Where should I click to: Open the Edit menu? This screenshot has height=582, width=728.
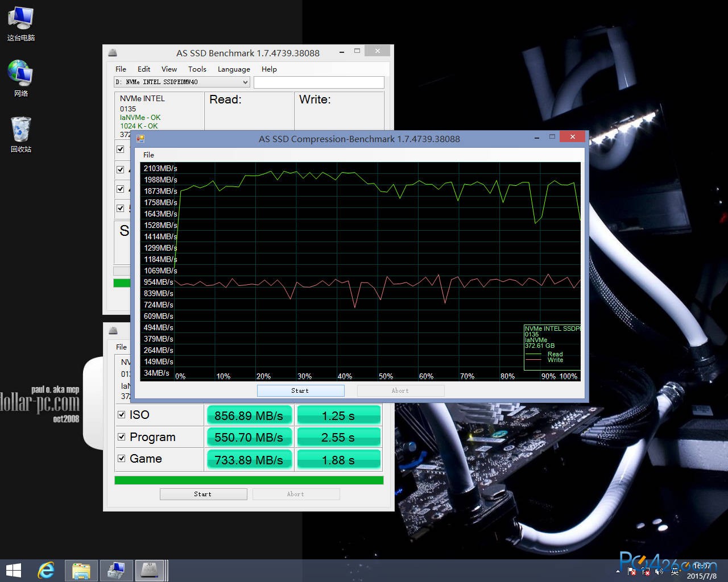pyautogui.click(x=144, y=69)
